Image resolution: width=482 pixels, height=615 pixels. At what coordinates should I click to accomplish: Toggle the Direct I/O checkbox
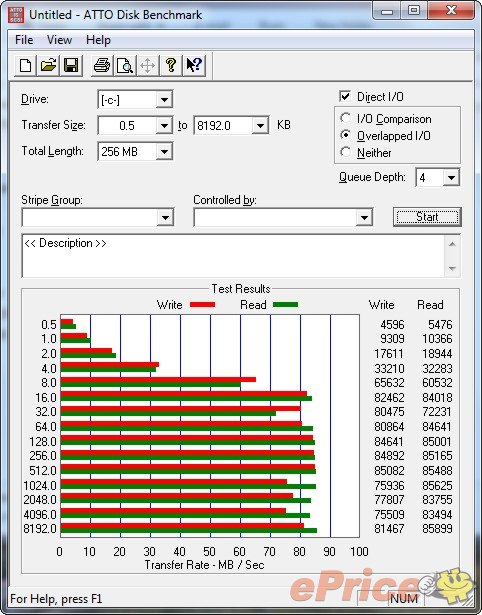(345, 96)
